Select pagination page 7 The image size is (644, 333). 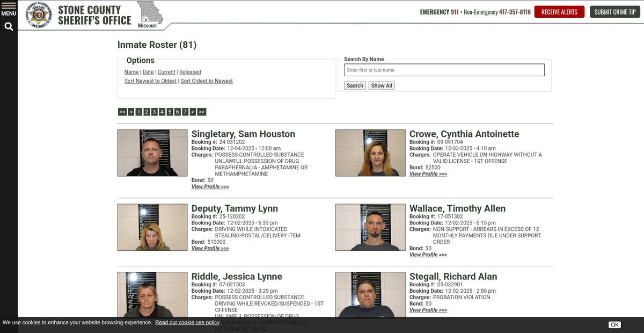tap(185, 112)
